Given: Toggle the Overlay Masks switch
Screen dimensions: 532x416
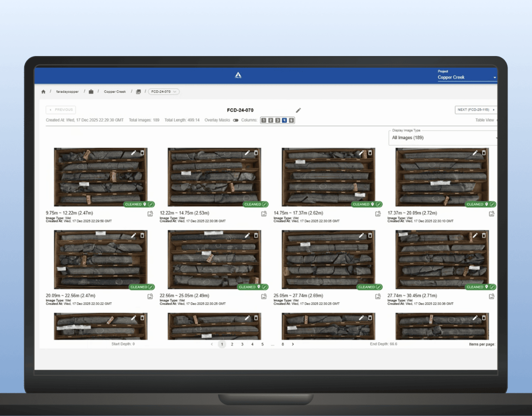Looking at the screenshot, I should (x=236, y=120).
